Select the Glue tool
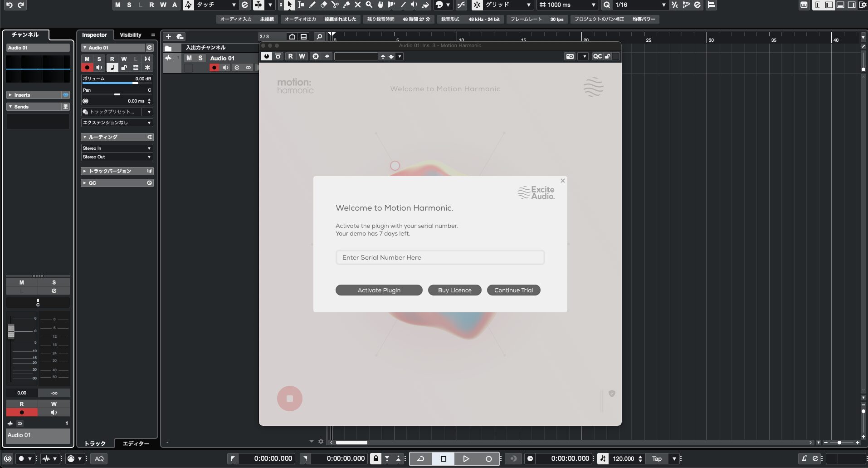The width and height of the screenshot is (868, 468). [x=346, y=5]
